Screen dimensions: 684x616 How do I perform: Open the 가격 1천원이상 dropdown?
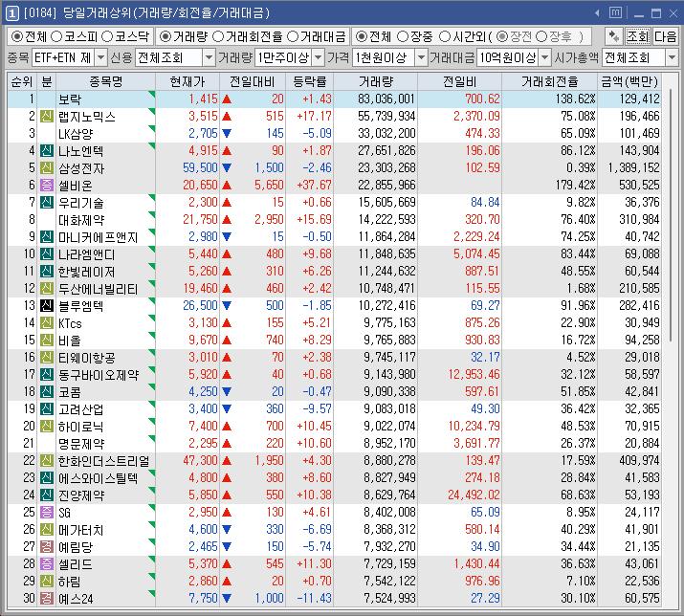coord(421,57)
